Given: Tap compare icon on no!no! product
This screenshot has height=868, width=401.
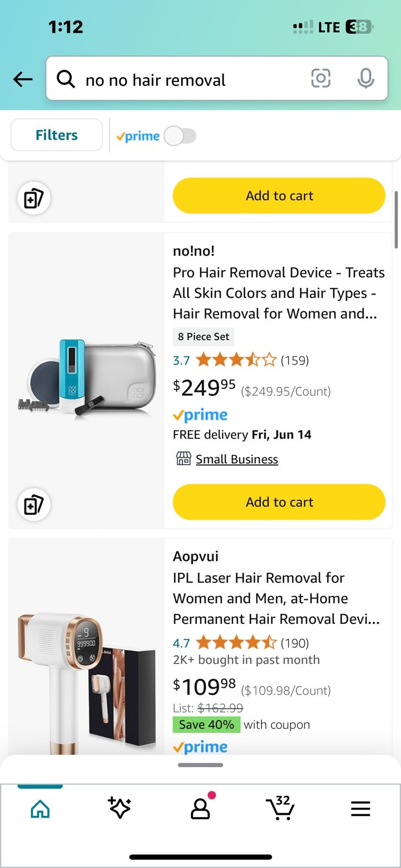Looking at the screenshot, I should coord(34,505).
